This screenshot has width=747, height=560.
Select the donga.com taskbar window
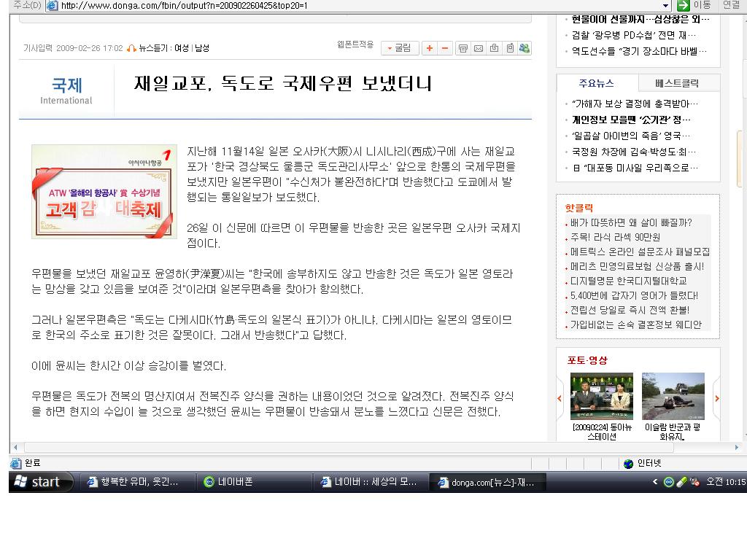[x=487, y=482]
